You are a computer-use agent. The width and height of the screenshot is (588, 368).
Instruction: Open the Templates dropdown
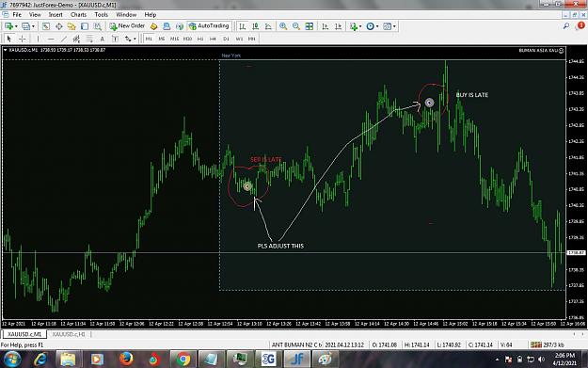[389, 26]
